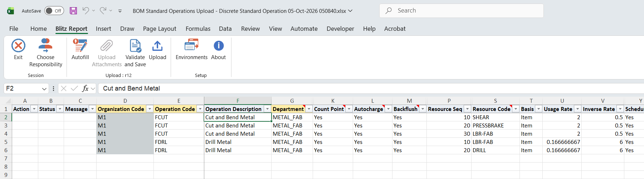This screenshot has width=644, height=179.
Task: Open the Operation Code filter dropdown
Action: pos(200,109)
